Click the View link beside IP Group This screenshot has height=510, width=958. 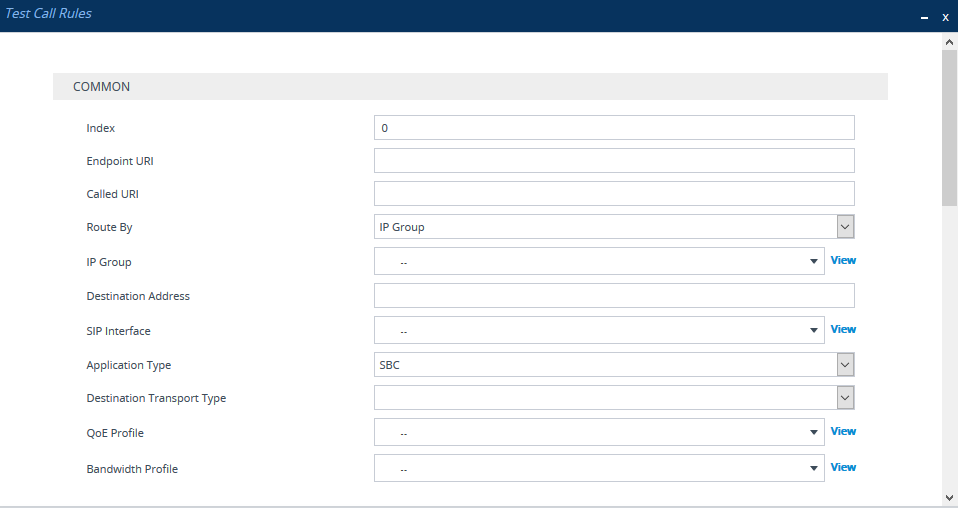click(843, 260)
